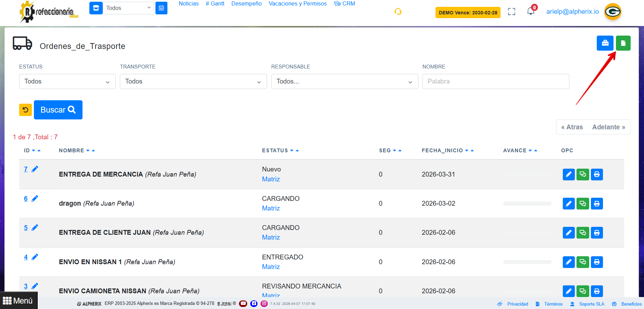Open the ESTATUS filter dropdown
Image resolution: width=644 pixels, height=309 pixels.
pyautogui.click(x=67, y=81)
